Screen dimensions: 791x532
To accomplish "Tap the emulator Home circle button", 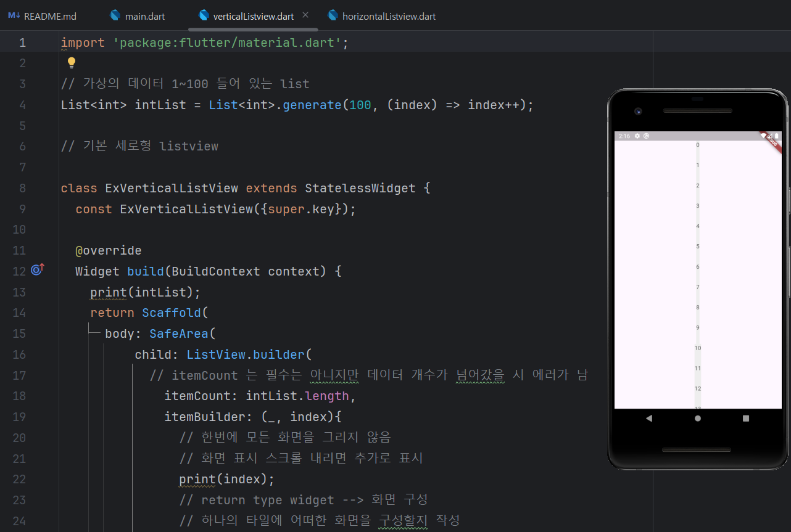I will tap(697, 418).
